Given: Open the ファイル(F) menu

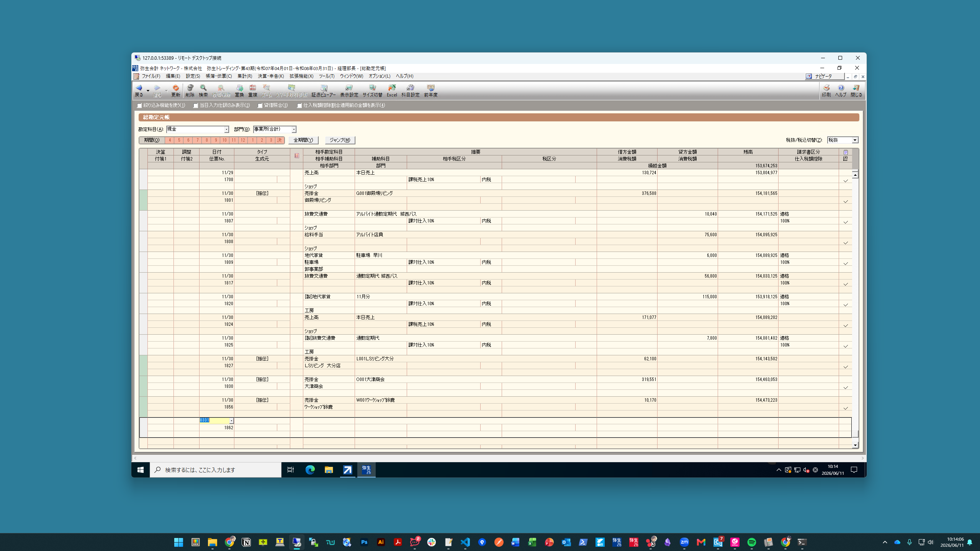Looking at the screenshot, I should tap(151, 76).
